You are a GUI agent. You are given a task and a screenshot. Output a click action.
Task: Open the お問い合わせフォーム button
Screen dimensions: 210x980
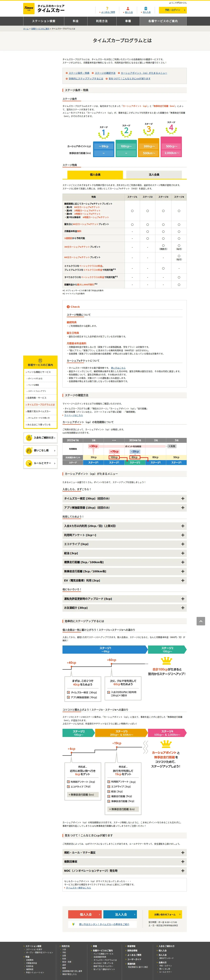click(x=165, y=915)
